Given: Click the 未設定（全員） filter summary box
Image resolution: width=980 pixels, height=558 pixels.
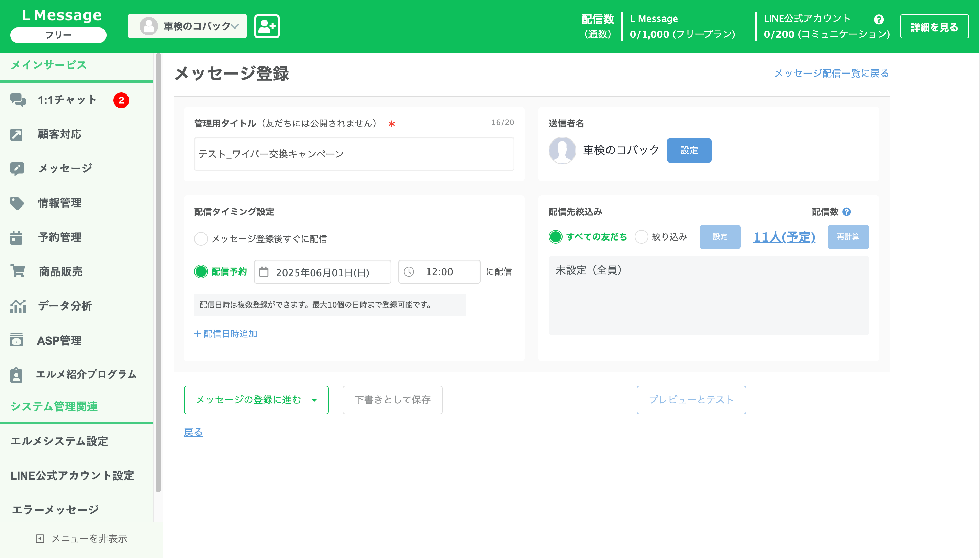Looking at the screenshot, I should coord(708,296).
